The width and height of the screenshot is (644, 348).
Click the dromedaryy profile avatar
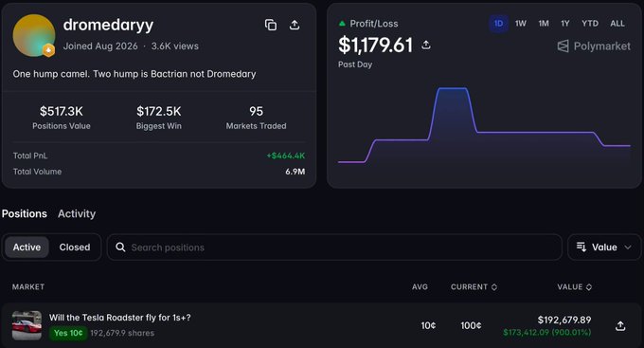pos(34,35)
